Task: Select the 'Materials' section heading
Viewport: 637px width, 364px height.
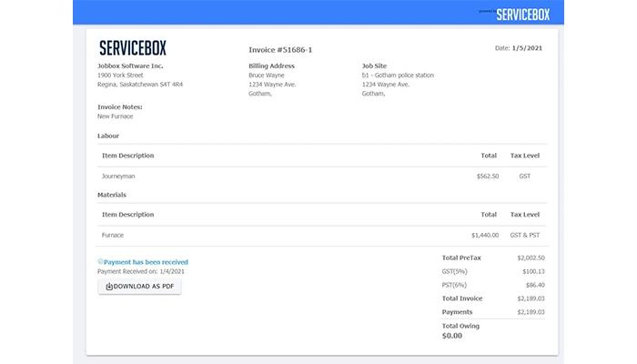Action: [112, 195]
